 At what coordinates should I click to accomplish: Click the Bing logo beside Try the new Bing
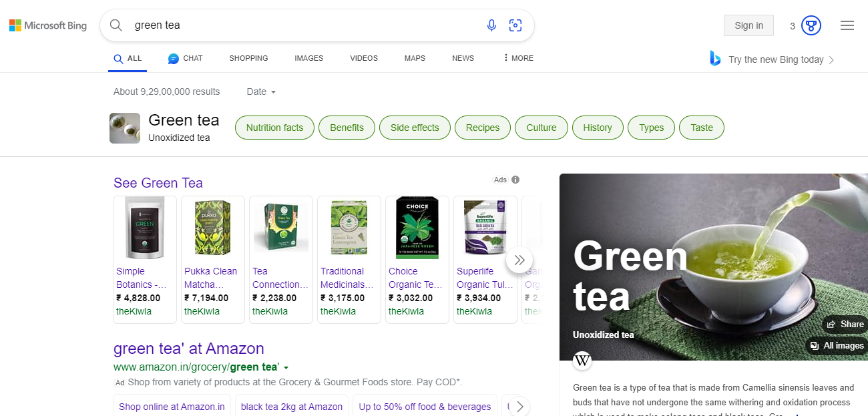[715, 59]
